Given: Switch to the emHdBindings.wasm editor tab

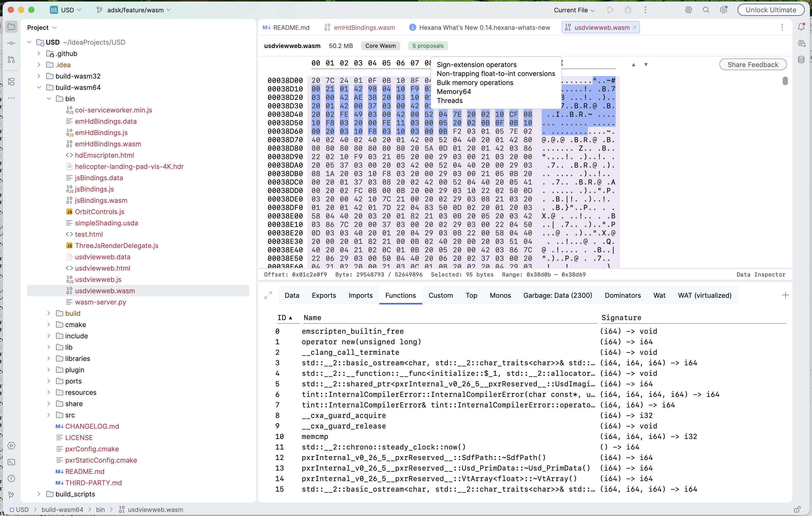Looking at the screenshot, I should (359, 27).
